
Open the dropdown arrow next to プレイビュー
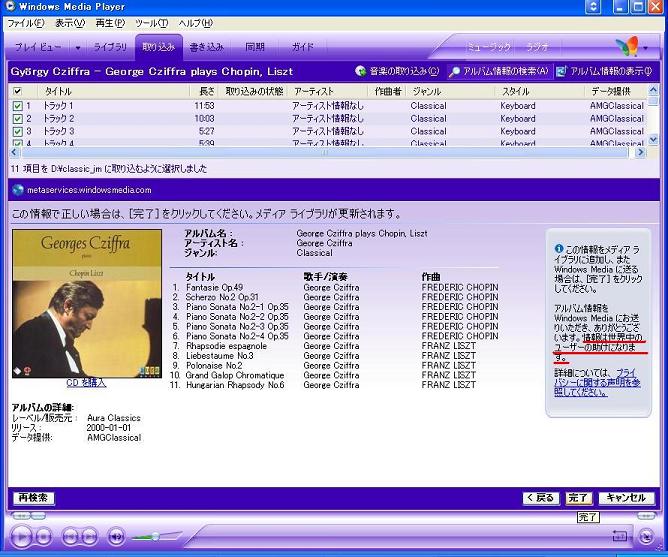point(78,48)
